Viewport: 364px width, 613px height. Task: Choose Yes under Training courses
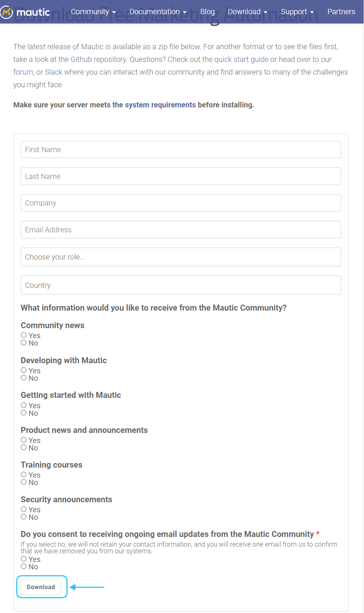pyautogui.click(x=23, y=474)
